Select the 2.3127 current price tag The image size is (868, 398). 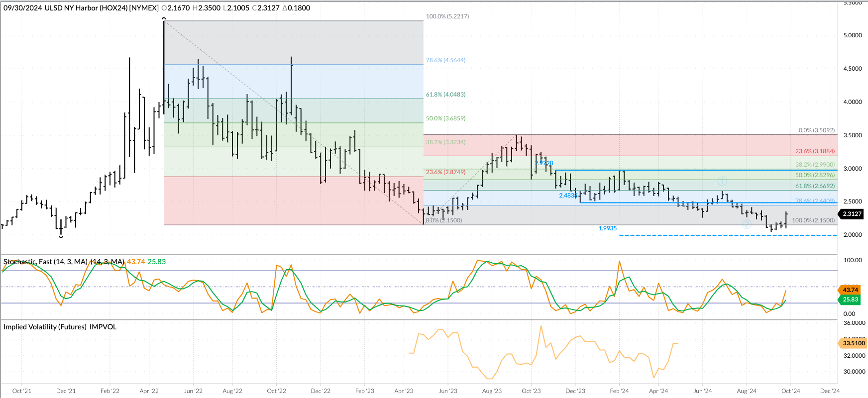[852, 214]
